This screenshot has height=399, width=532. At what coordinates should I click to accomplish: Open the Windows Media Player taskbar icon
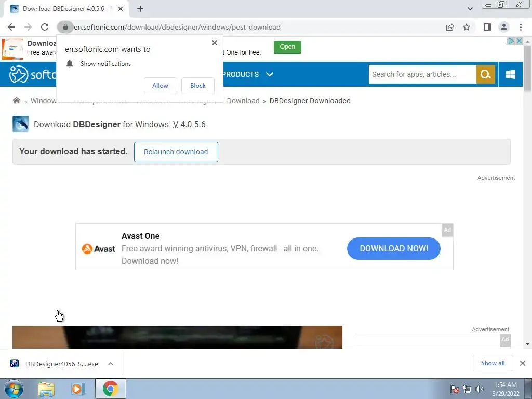tap(78, 389)
